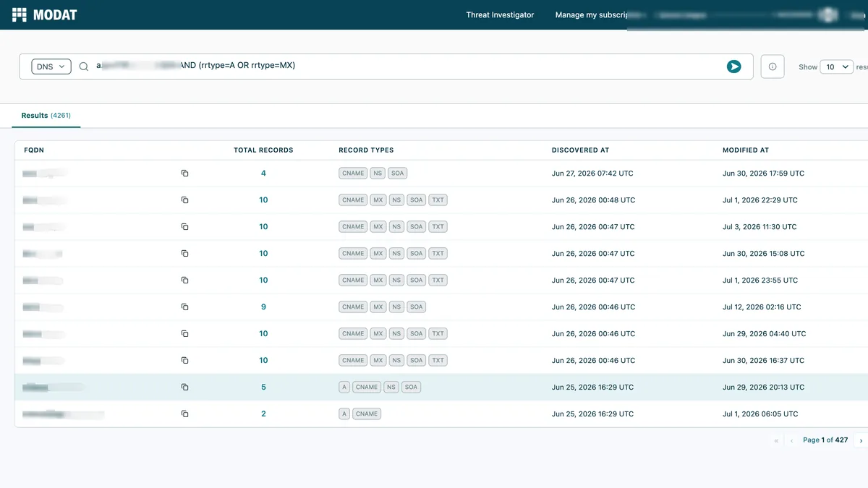The width and height of the screenshot is (868, 488).
Task: Open total records 4 link
Action: tap(263, 174)
